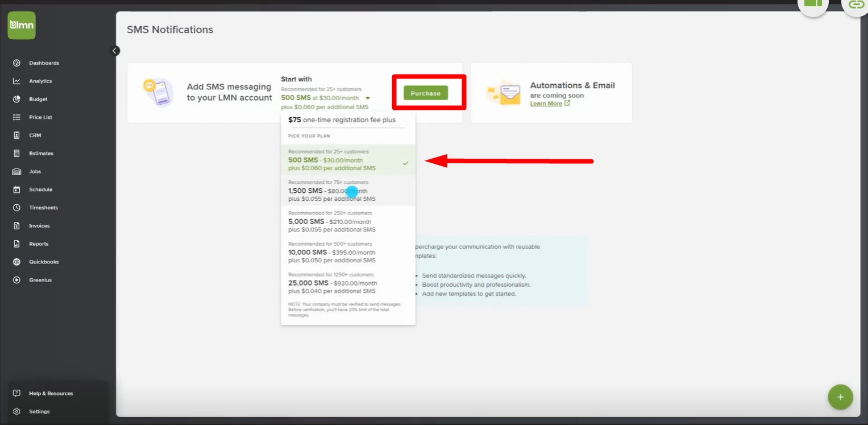This screenshot has width=868, height=425.
Task: Click the link icon top right
Action: 855,5
